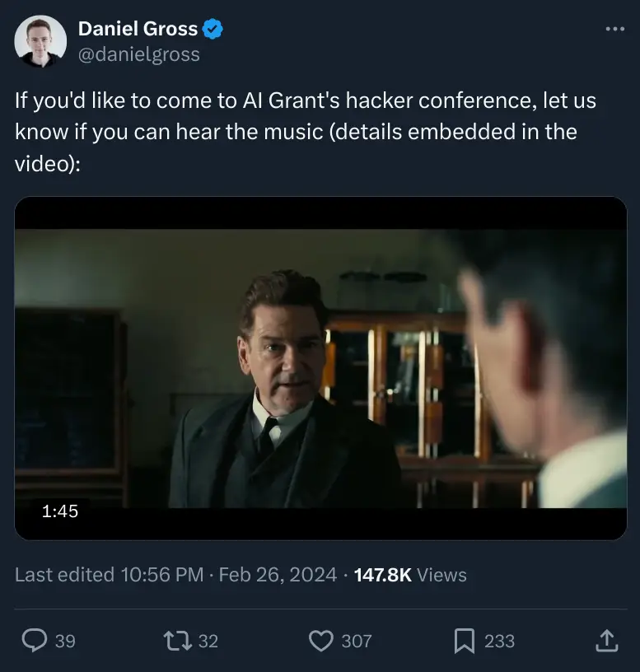Screen dimensions: 640x672
Task: Open the three-dot more options menu
Action: point(615,30)
